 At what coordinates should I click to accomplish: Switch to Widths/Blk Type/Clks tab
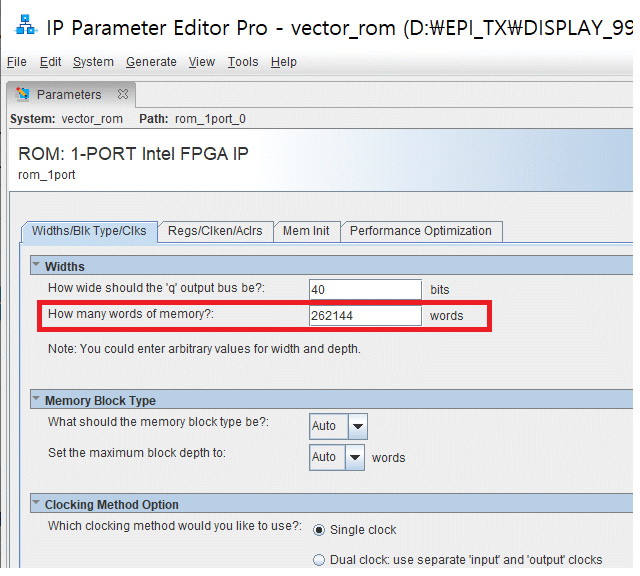click(x=89, y=231)
